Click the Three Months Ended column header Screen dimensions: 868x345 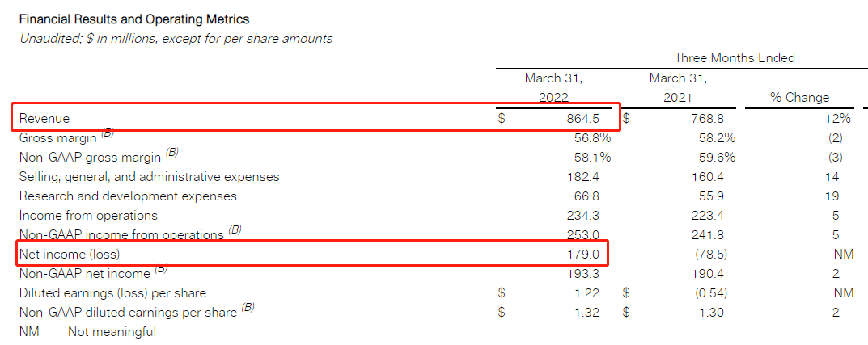(735, 57)
